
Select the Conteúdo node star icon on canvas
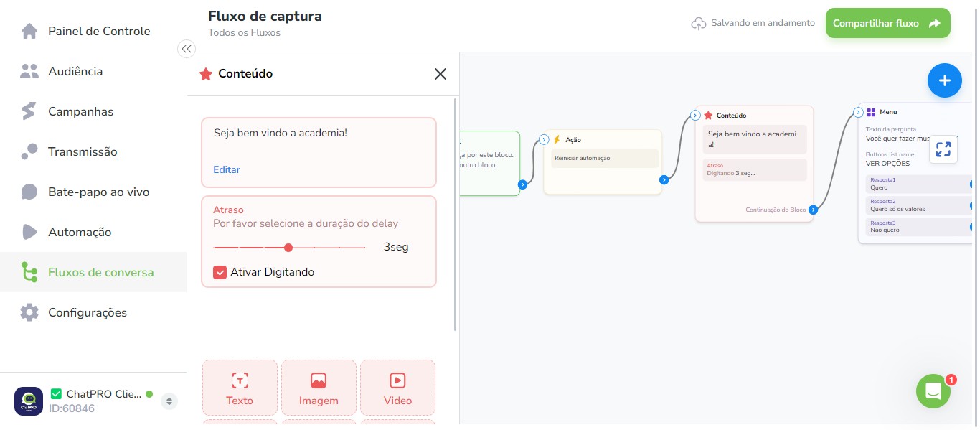tap(708, 116)
